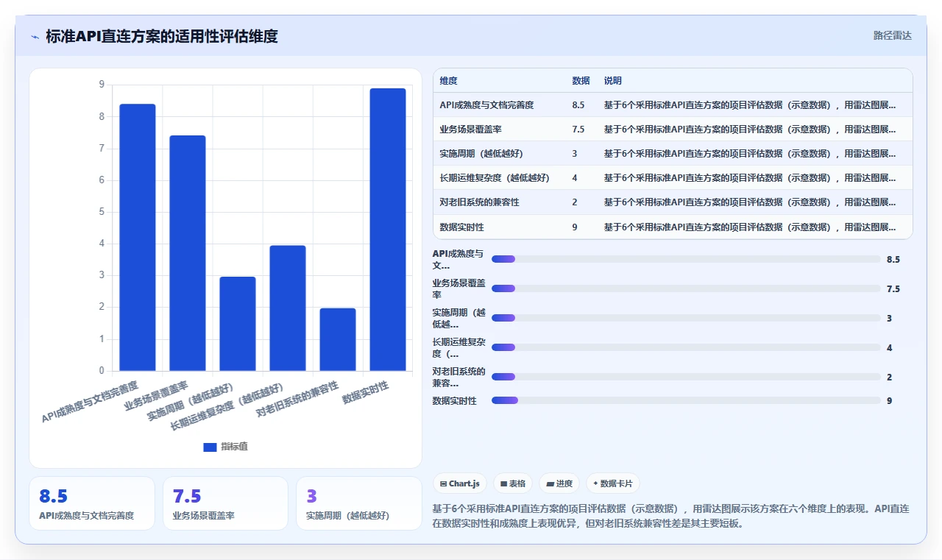Click the 数据实时性 bar in chart

388,230
